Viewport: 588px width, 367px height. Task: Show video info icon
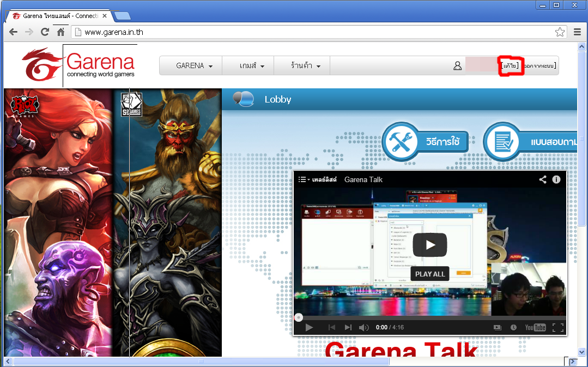click(x=556, y=179)
